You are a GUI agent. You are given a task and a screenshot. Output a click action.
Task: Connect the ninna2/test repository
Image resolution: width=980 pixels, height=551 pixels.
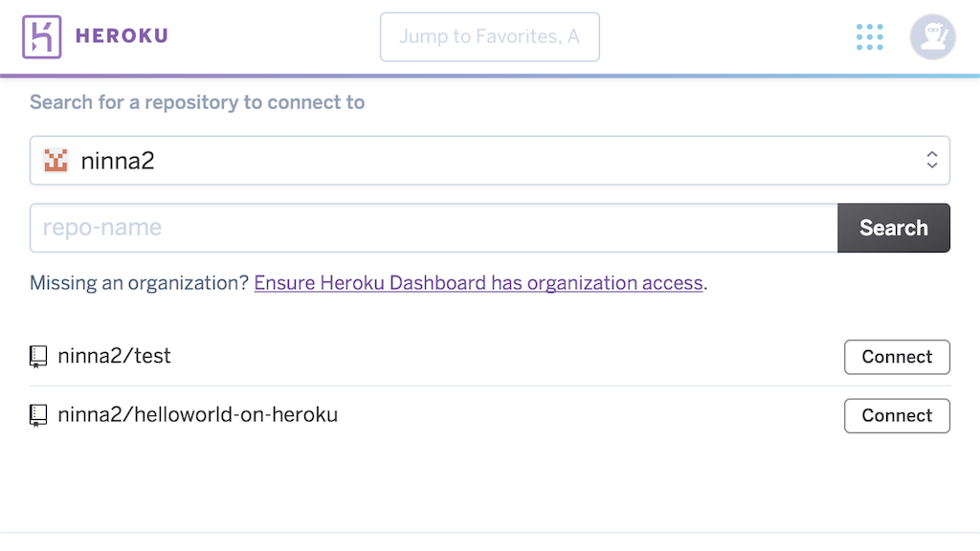(897, 357)
